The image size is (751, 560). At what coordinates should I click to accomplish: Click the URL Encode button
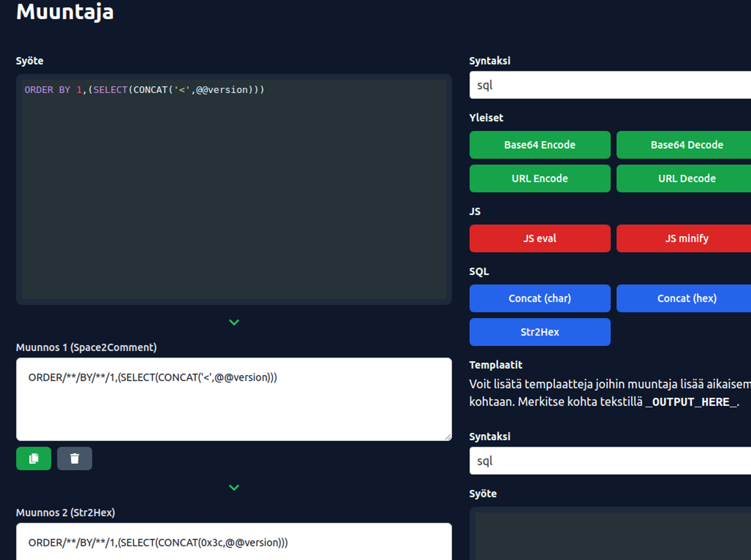click(x=539, y=179)
